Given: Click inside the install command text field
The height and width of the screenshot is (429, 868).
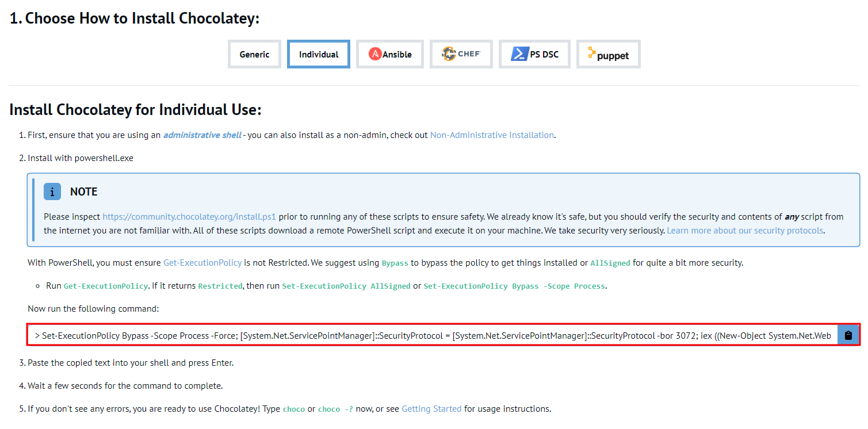Looking at the screenshot, I should (x=433, y=335).
